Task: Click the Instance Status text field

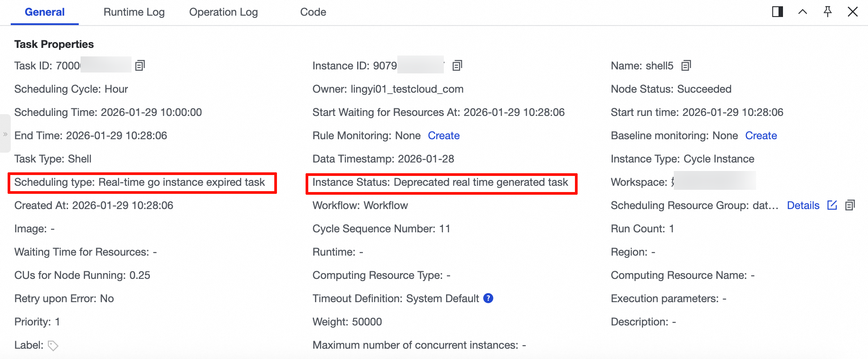Action: (441, 183)
